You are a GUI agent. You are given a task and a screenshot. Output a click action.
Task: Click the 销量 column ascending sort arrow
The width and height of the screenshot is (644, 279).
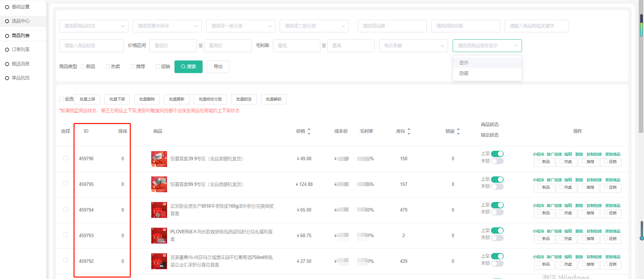click(458, 129)
